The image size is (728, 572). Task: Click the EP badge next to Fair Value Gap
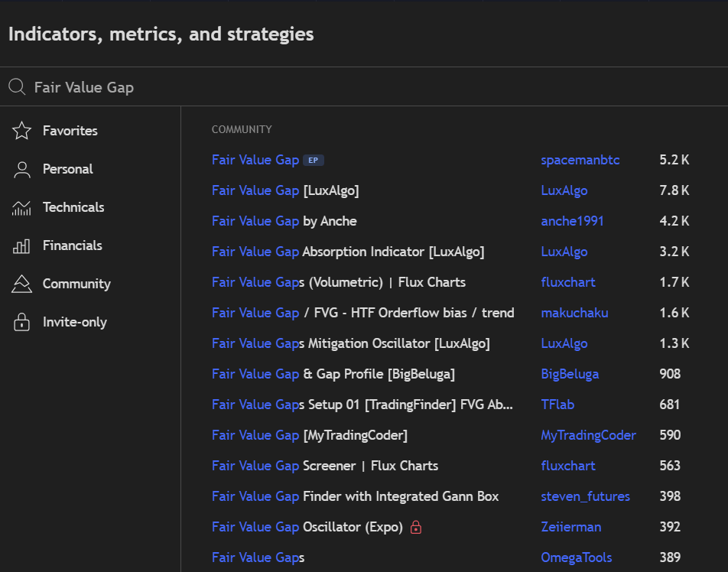click(x=314, y=160)
